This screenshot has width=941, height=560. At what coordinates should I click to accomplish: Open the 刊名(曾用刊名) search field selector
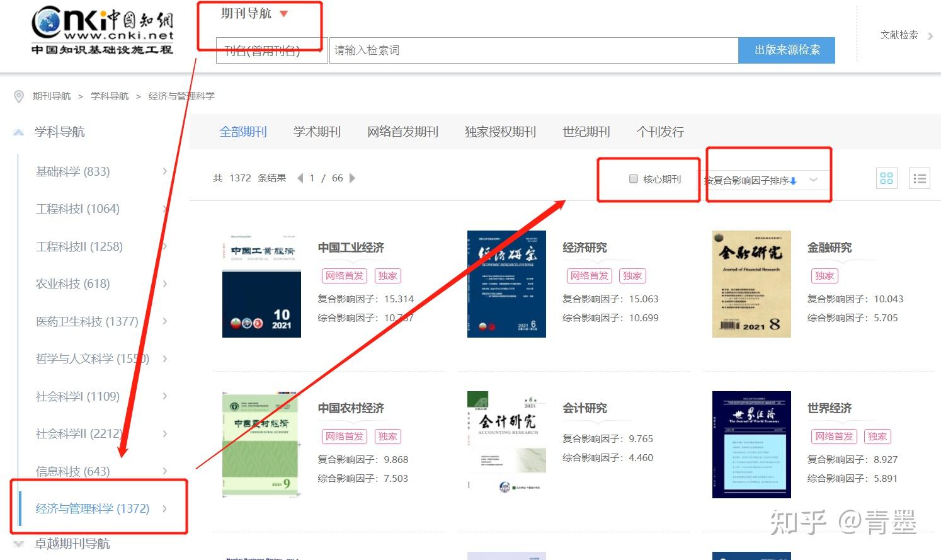[x=272, y=50]
